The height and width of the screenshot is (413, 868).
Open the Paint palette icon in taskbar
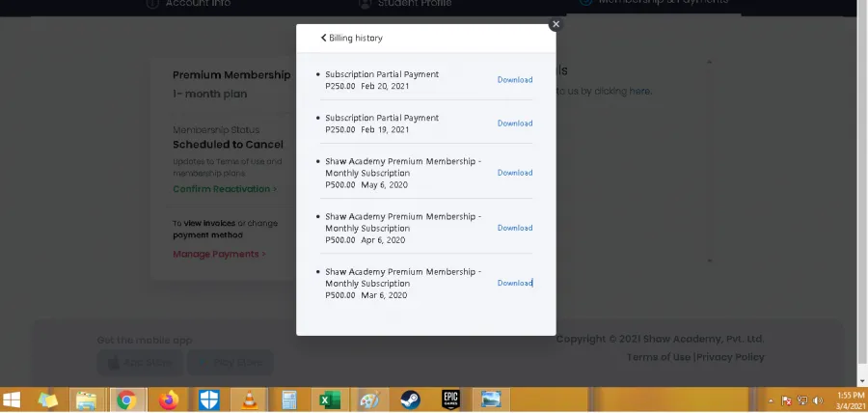pos(369,399)
